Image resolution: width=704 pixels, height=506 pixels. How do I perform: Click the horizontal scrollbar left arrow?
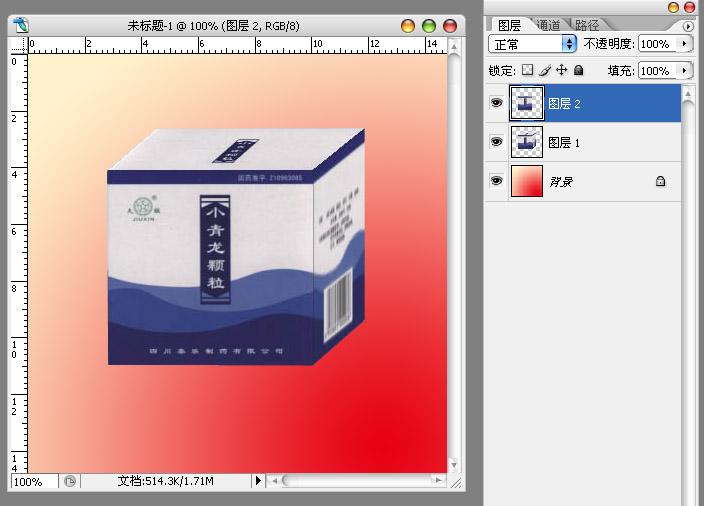pos(274,481)
